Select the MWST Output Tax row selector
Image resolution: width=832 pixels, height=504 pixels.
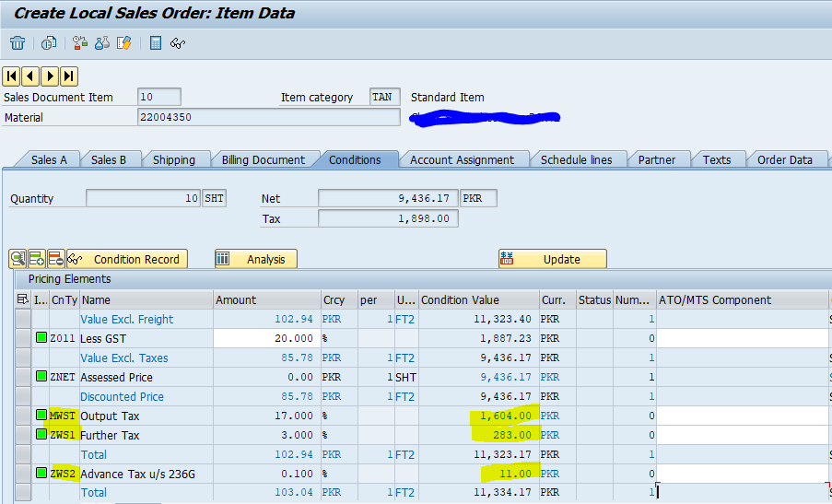[23, 416]
